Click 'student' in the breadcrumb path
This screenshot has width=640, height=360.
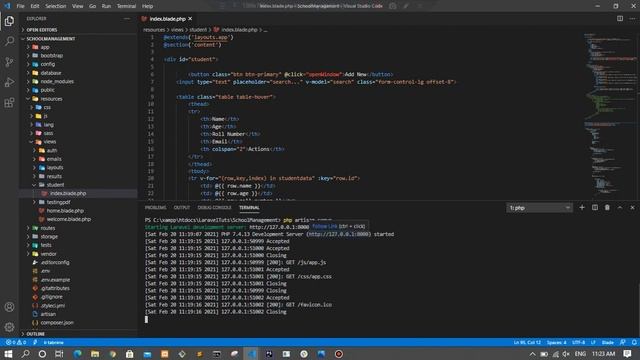(198, 30)
